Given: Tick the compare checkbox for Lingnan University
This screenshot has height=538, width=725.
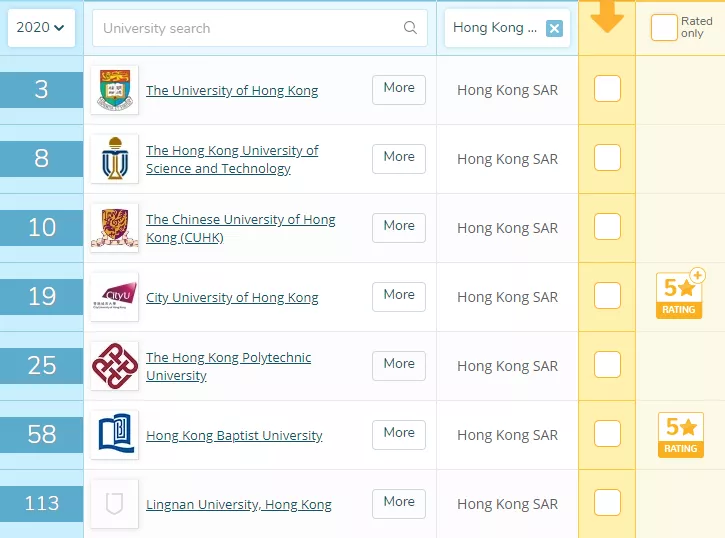Looking at the screenshot, I should coord(607,503).
